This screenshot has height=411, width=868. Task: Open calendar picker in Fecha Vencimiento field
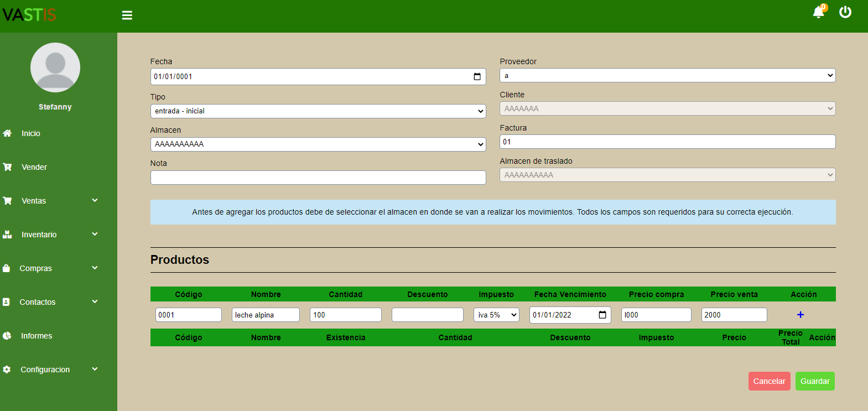[602, 315]
